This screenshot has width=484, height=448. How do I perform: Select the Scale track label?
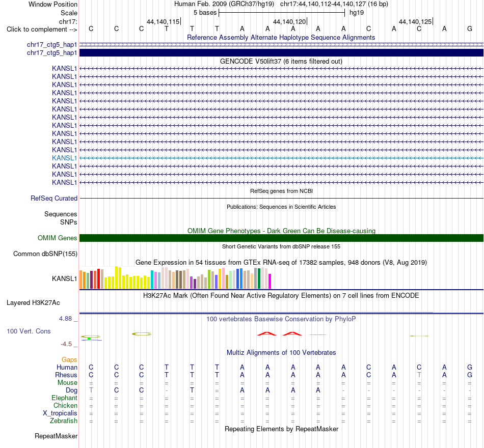pos(69,13)
